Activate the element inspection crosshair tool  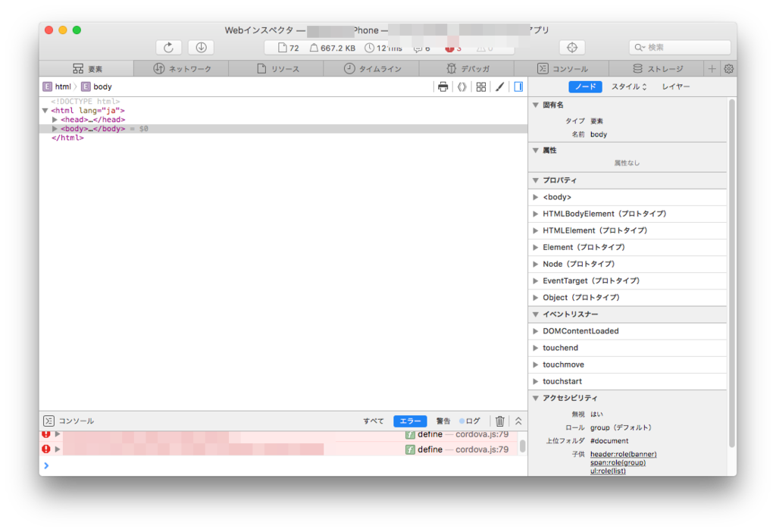(572, 47)
